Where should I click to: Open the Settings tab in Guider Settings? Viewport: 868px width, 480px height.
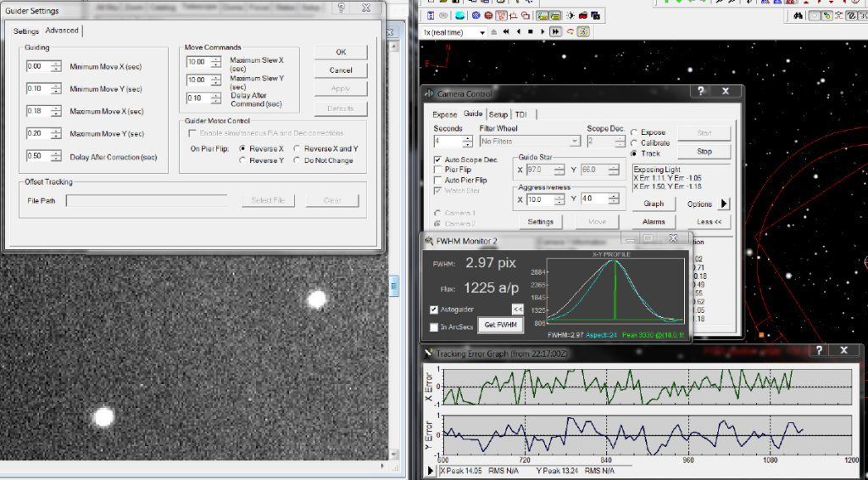[25, 31]
